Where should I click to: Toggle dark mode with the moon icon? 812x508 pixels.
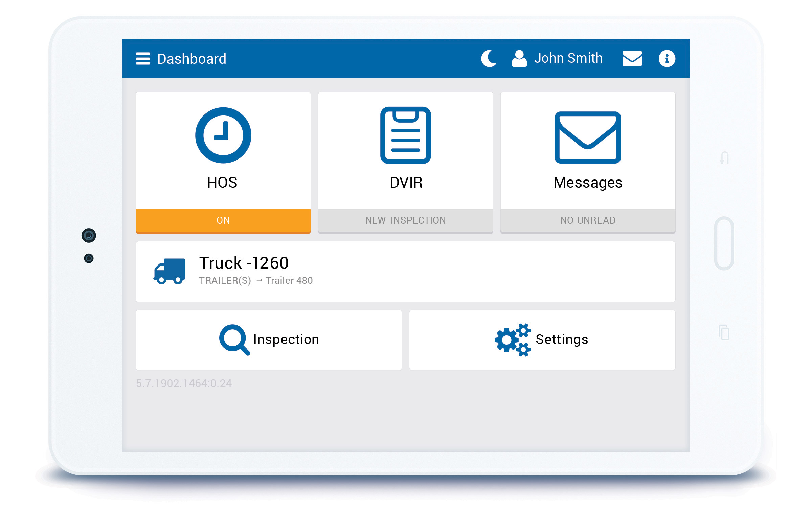click(488, 58)
